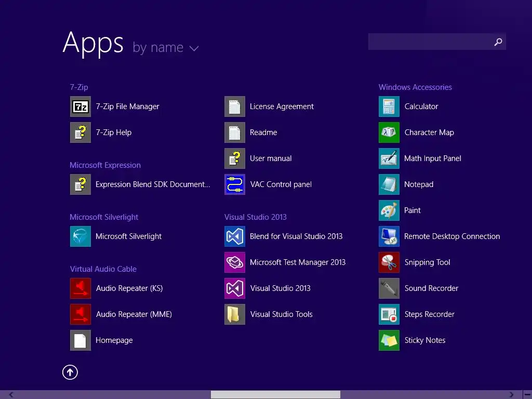Open the Sound Recorder icon

tap(389, 288)
